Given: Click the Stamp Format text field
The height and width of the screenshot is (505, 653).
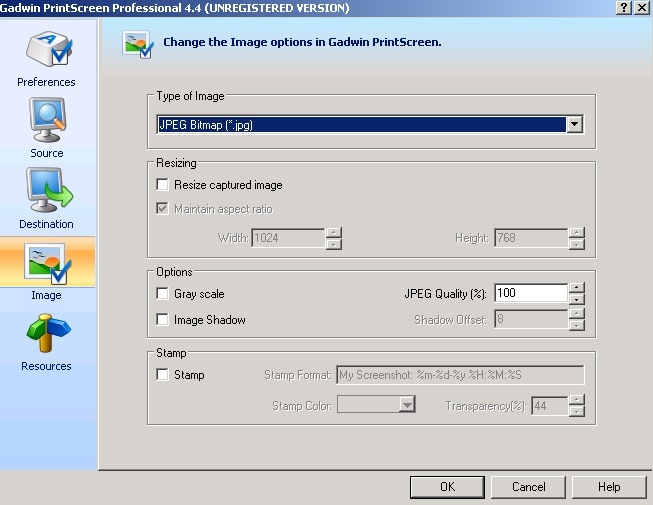Looking at the screenshot, I should (x=460, y=375).
